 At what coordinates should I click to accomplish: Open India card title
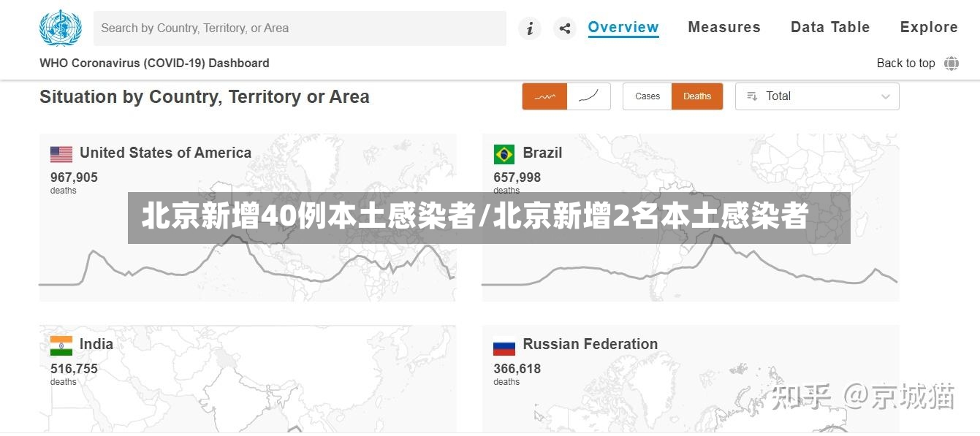pyautogui.click(x=96, y=344)
